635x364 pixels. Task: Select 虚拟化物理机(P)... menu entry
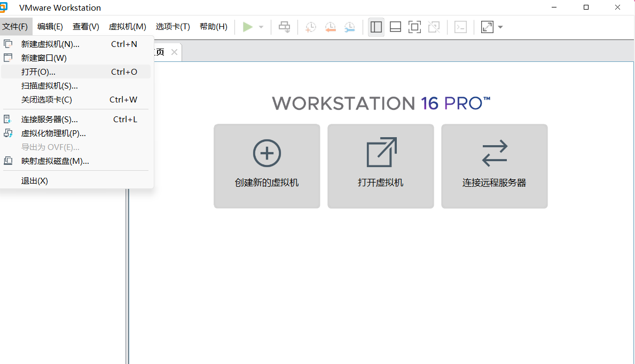coord(76,133)
